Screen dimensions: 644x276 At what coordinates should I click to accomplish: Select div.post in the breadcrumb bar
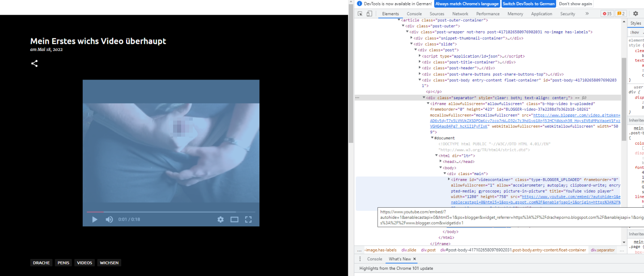pos(428,250)
